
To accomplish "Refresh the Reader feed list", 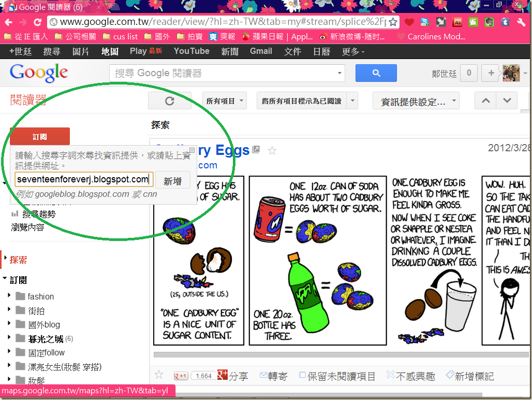I will click(x=170, y=101).
